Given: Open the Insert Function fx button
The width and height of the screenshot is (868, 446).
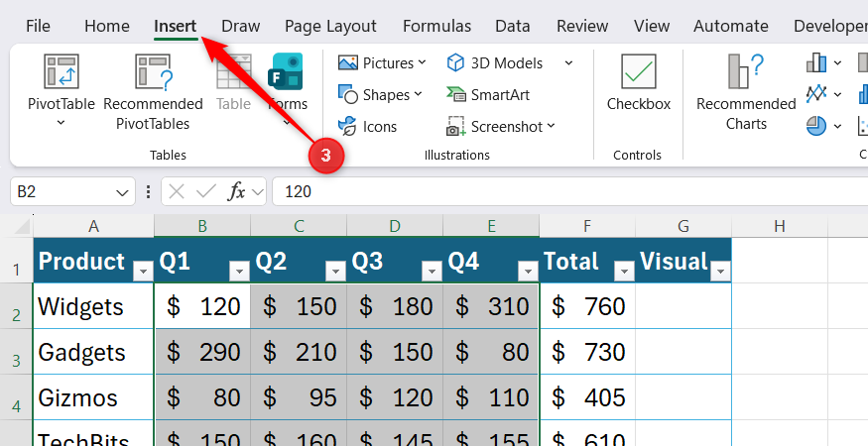Looking at the screenshot, I should point(237,191).
